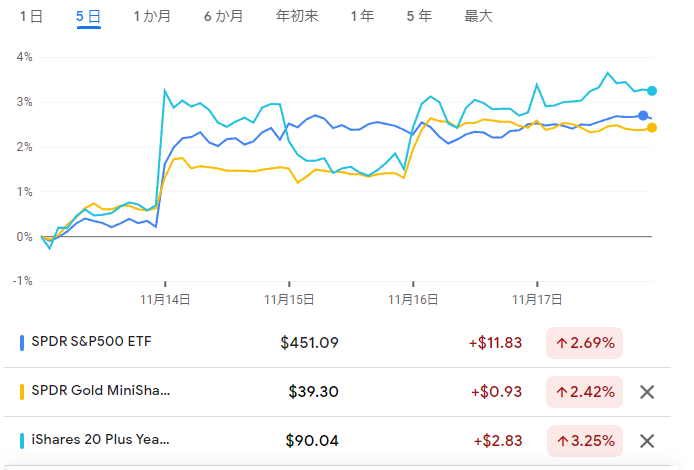Open the SPDR Gold MiniSha... row
Image resolution: width=694 pixels, height=470 pixels.
coord(337,392)
